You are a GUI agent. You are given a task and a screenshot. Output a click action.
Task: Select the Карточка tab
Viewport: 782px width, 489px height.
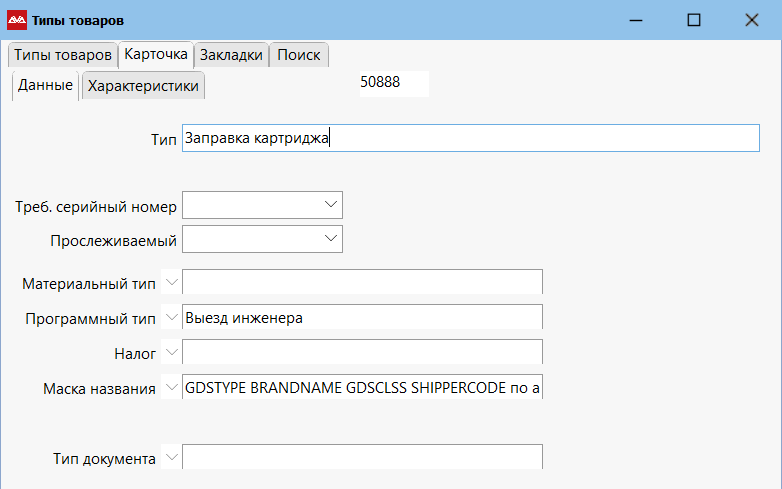point(155,54)
